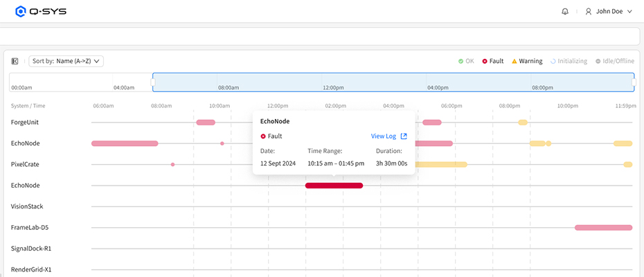This screenshot has height=277, width=644.
Task: Open the Sort by Name (A->Z) dropdown
Action: 66,61
